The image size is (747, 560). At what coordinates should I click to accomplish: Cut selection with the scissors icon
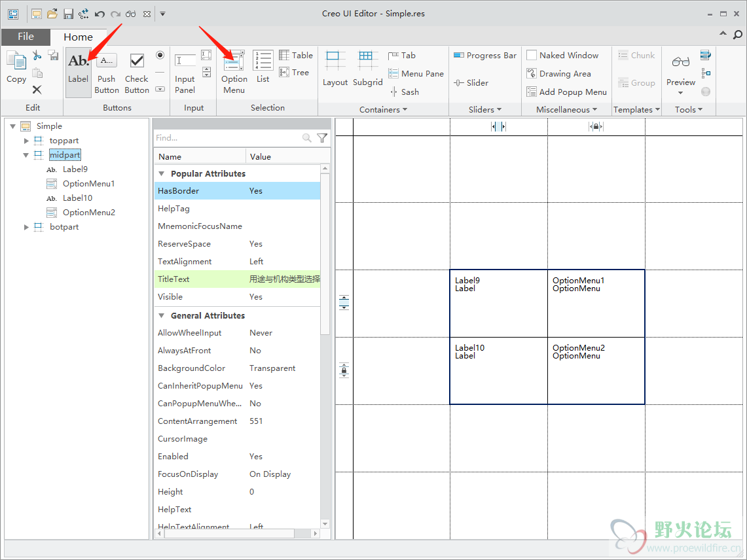click(37, 56)
